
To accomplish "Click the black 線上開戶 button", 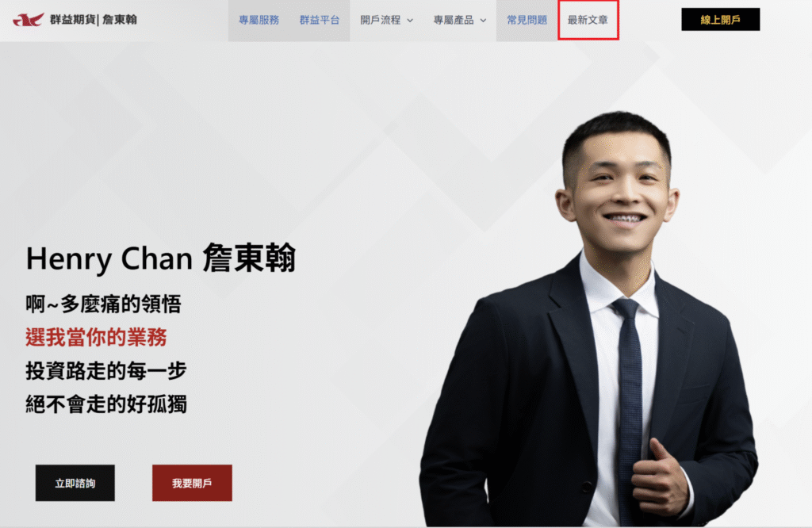I will click(x=720, y=20).
